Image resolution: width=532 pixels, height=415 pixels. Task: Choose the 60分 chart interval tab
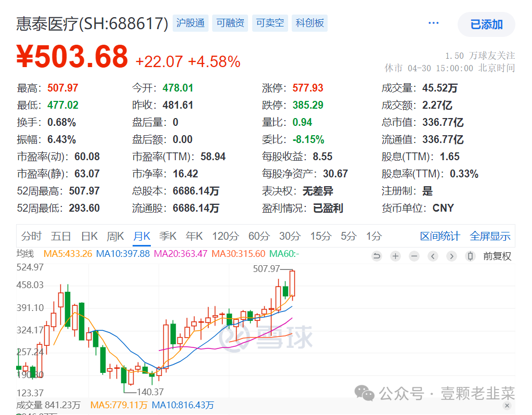coord(258,236)
